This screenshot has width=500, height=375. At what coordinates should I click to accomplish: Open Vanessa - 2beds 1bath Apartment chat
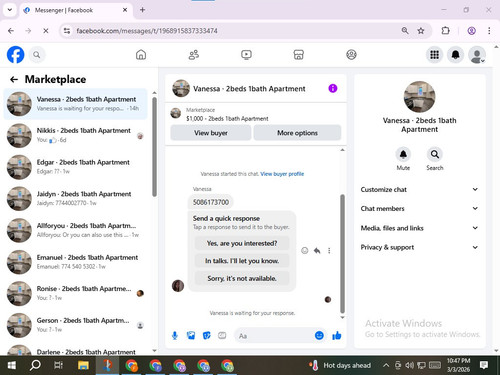click(x=75, y=104)
